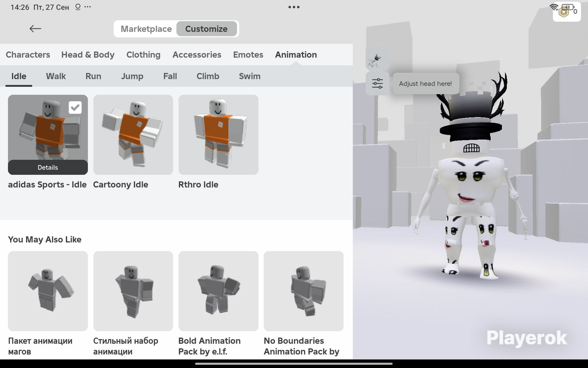Click the 3D avatar character preview
The width and height of the screenshot is (588, 368).
coord(470,177)
